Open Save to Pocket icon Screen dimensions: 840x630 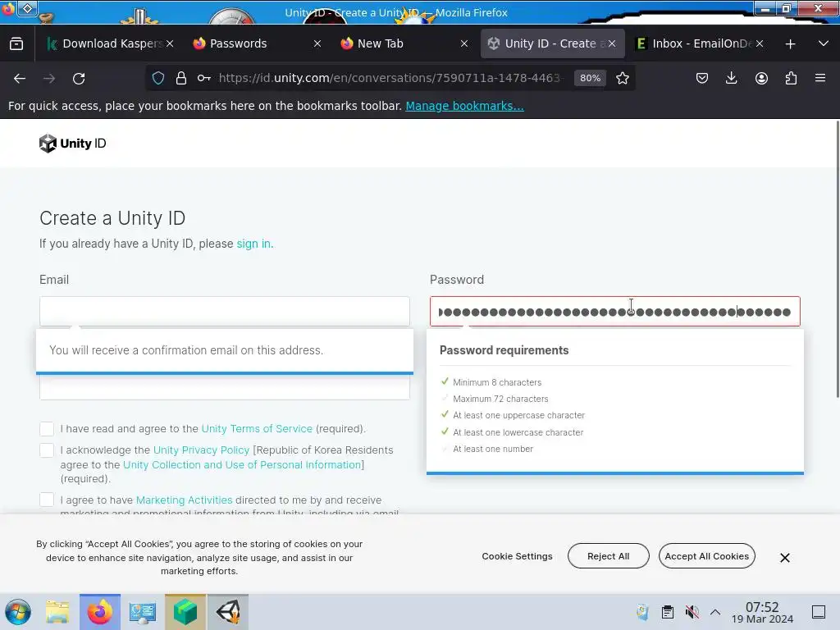click(702, 78)
